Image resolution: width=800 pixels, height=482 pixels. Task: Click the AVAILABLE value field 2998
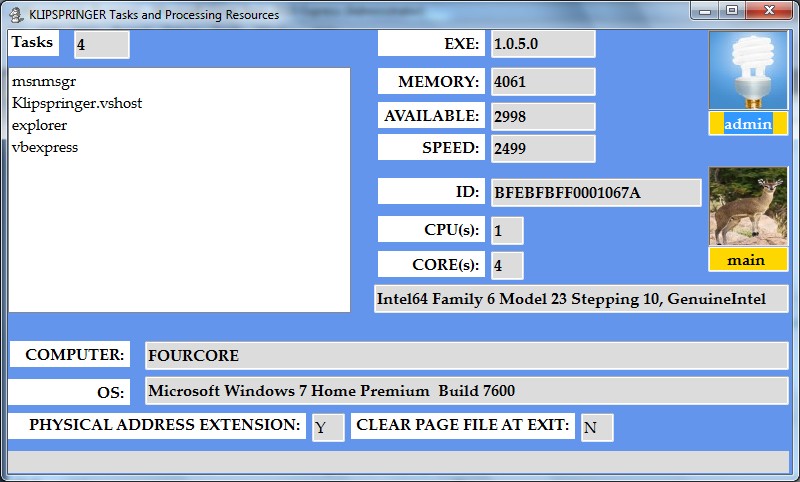pyautogui.click(x=543, y=116)
